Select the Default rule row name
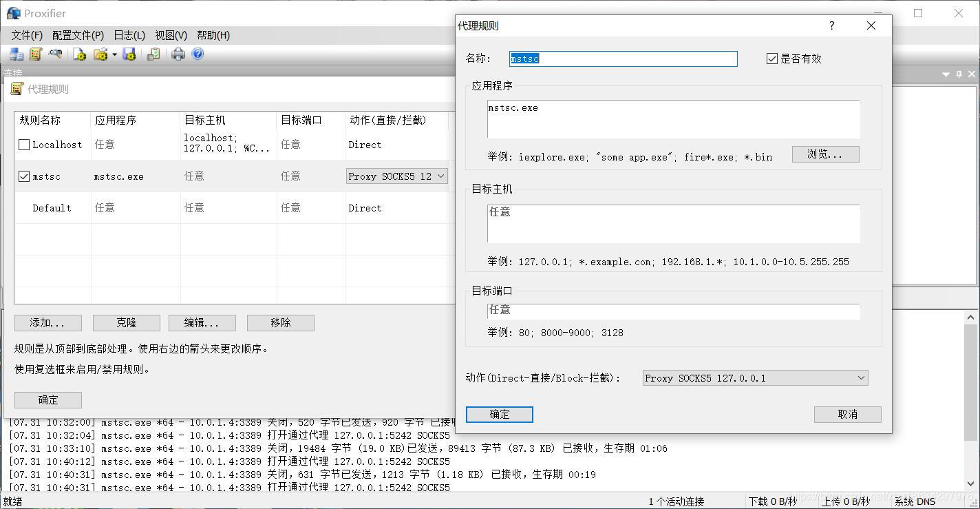The width and height of the screenshot is (980, 509). [x=52, y=208]
